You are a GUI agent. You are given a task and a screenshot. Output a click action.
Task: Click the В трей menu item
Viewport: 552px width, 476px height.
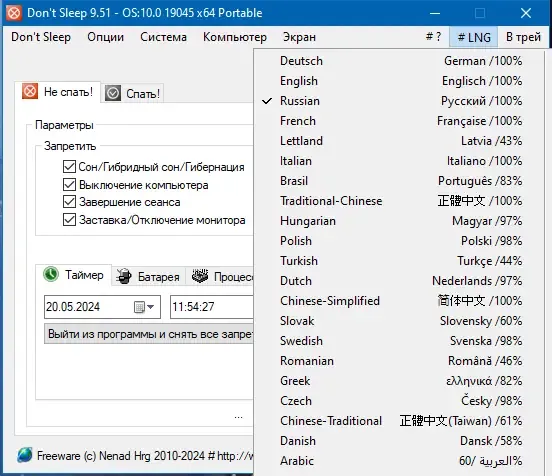(x=523, y=37)
